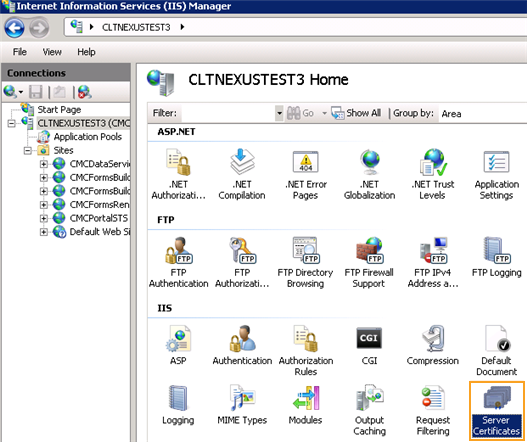Open .NET Authorization Rules feature

point(178,174)
